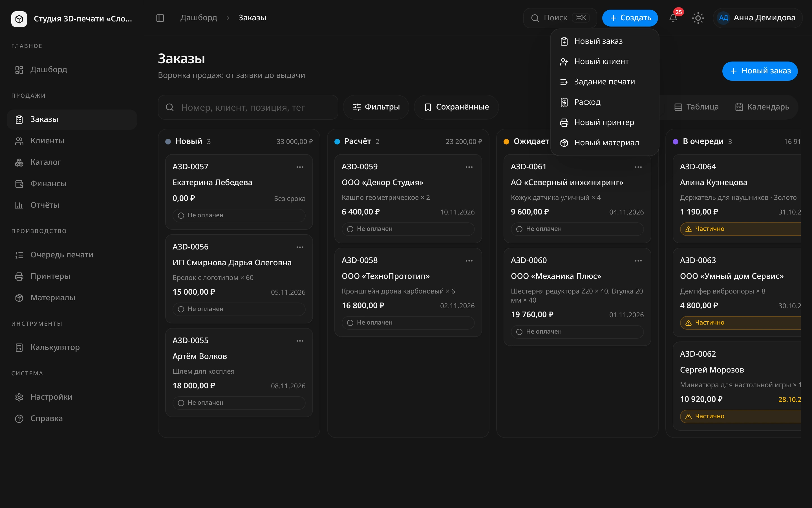Choose Новый заказ from Создать menu
The width and height of the screenshot is (812, 508).
(605, 41)
